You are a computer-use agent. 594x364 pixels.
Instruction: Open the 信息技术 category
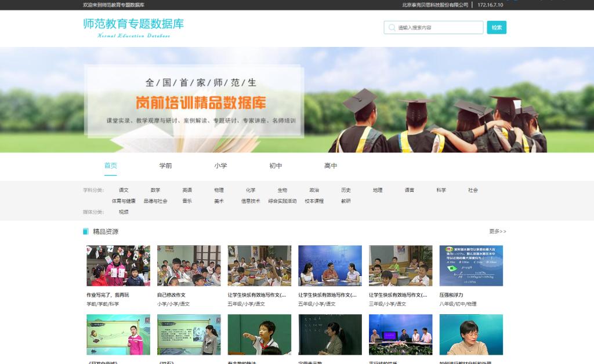251,201
